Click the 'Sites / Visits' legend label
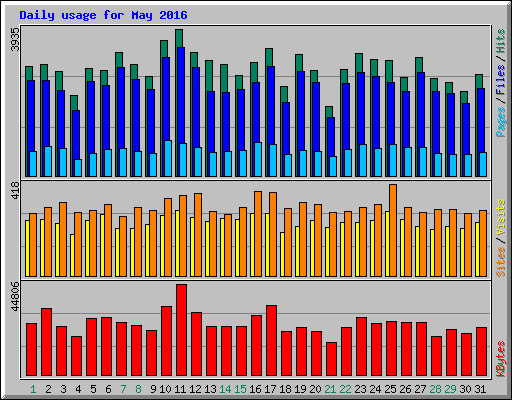This screenshot has width=512, height=400. point(500,238)
